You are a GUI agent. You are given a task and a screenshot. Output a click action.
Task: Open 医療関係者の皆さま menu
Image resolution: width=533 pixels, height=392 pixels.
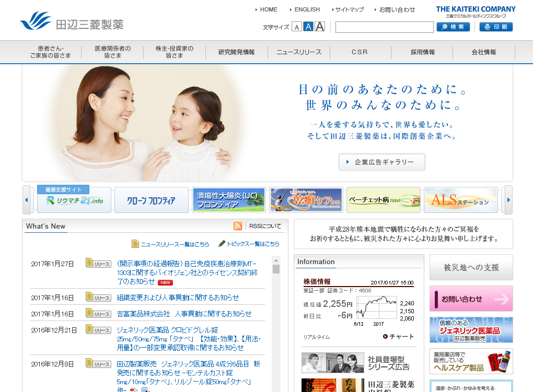[x=112, y=52]
